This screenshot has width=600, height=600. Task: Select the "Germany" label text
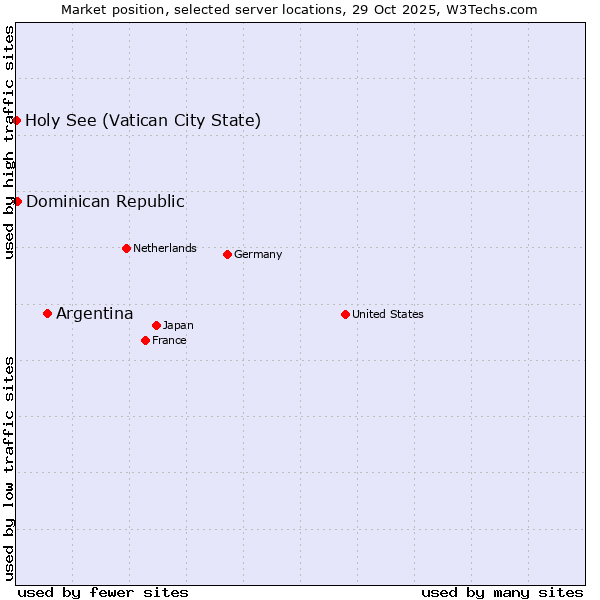[x=258, y=254]
